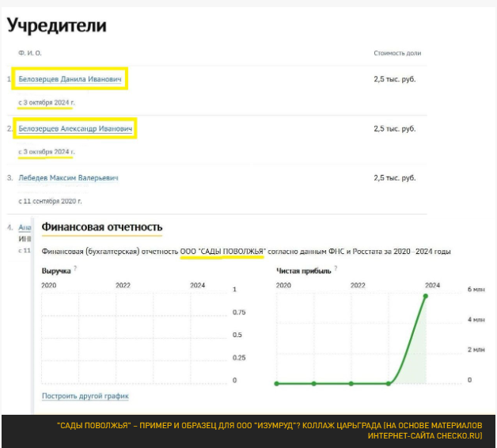The image size is (497, 448).
Task: Open founder Белозерцев Александр Иванович profile
Action: (75, 128)
